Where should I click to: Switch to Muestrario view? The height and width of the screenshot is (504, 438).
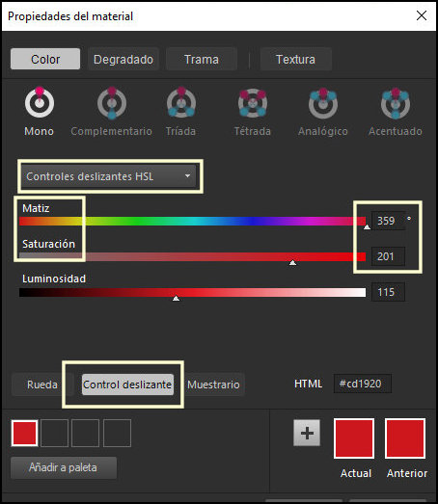(213, 385)
